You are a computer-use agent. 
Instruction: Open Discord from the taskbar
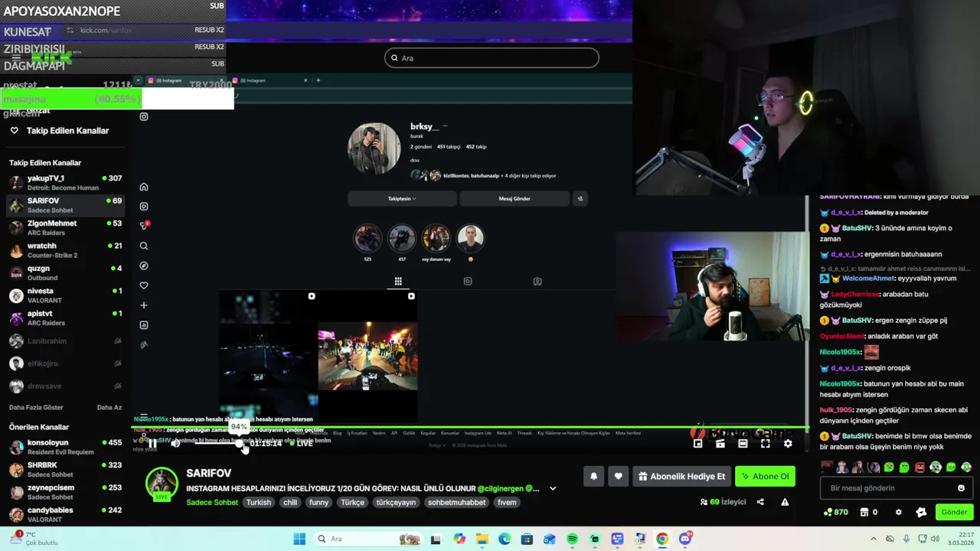point(685,539)
